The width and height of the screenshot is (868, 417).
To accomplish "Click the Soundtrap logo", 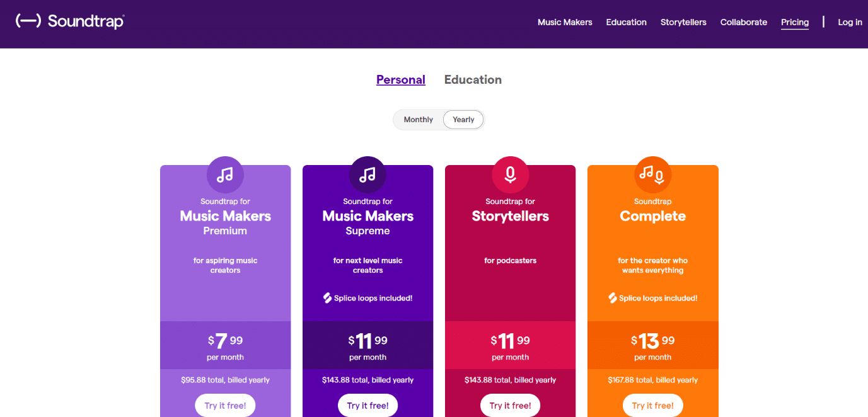I will click(70, 21).
